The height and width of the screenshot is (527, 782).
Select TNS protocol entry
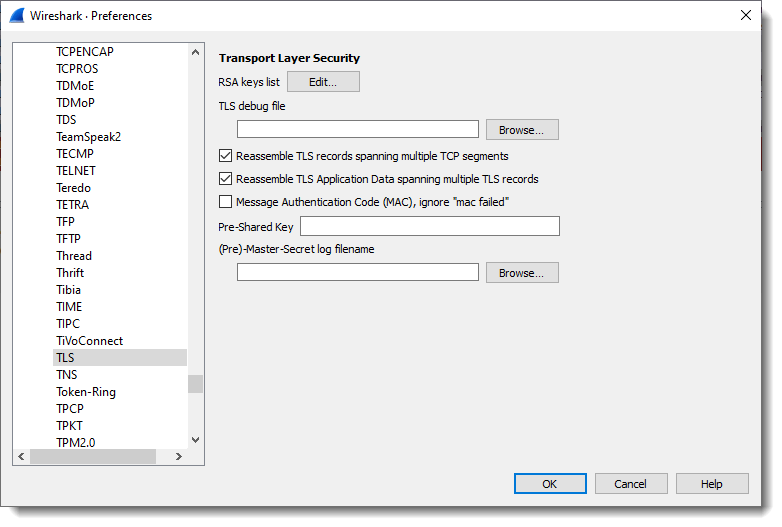click(x=67, y=374)
